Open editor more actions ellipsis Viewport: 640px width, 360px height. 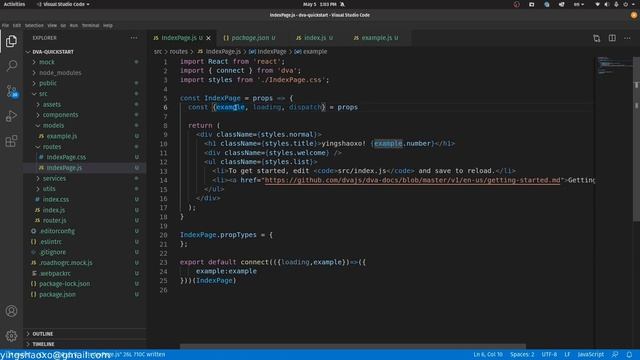coord(627,38)
